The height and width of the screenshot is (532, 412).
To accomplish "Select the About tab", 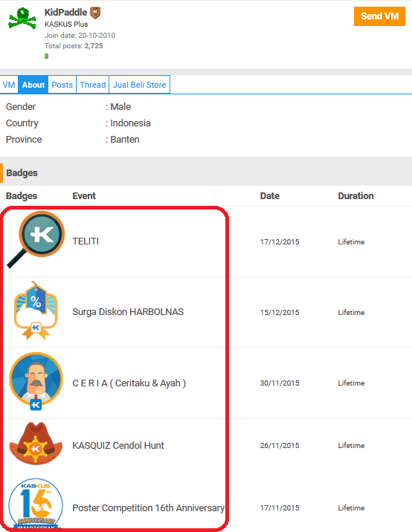I will click(x=33, y=85).
